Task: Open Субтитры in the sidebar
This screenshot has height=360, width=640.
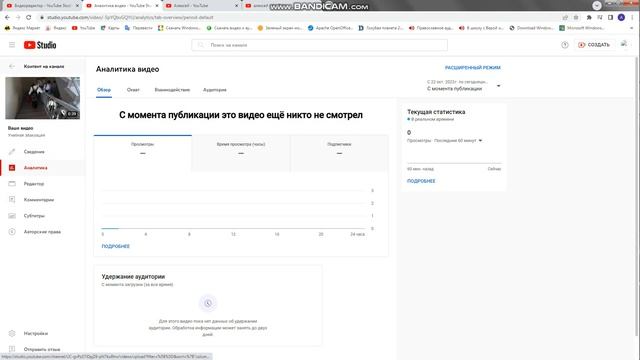Action: (x=42, y=216)
